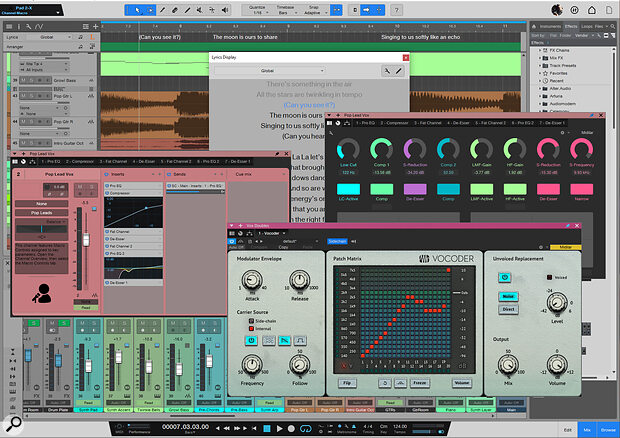620x438 pixels.
Task: Select the Mute tool in the toolbar
Action: pos(200,10)
